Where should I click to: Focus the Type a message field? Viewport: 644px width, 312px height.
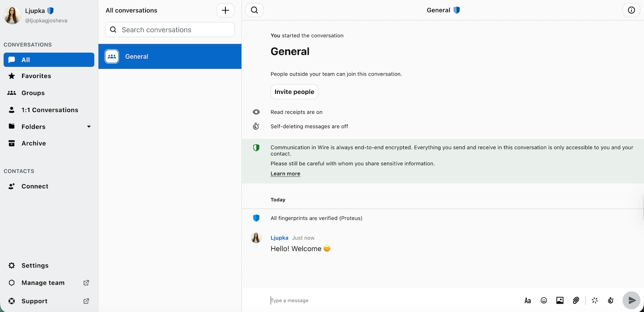tap(394, 301)
